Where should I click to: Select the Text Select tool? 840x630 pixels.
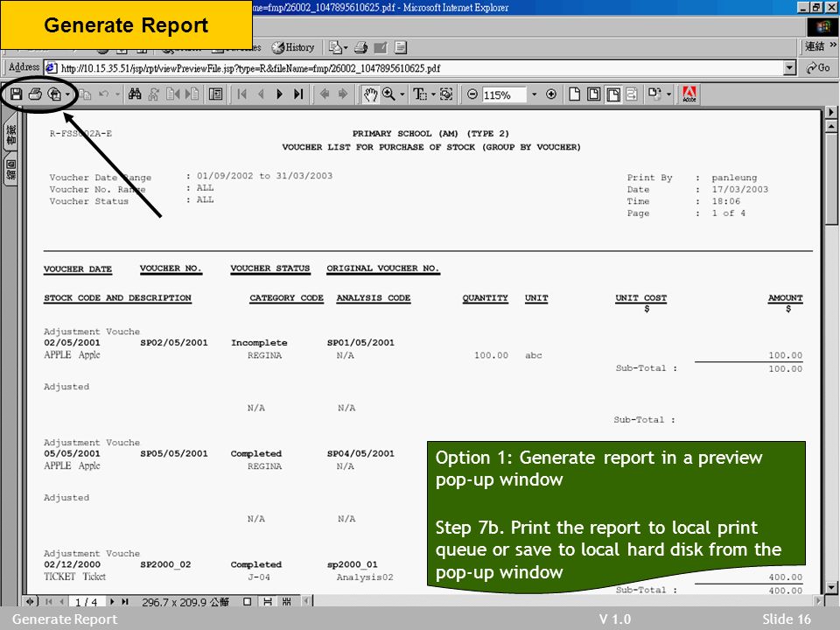(419, 94)
